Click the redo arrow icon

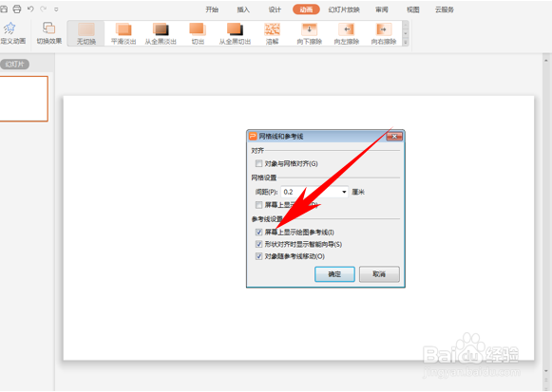(44, 9)
